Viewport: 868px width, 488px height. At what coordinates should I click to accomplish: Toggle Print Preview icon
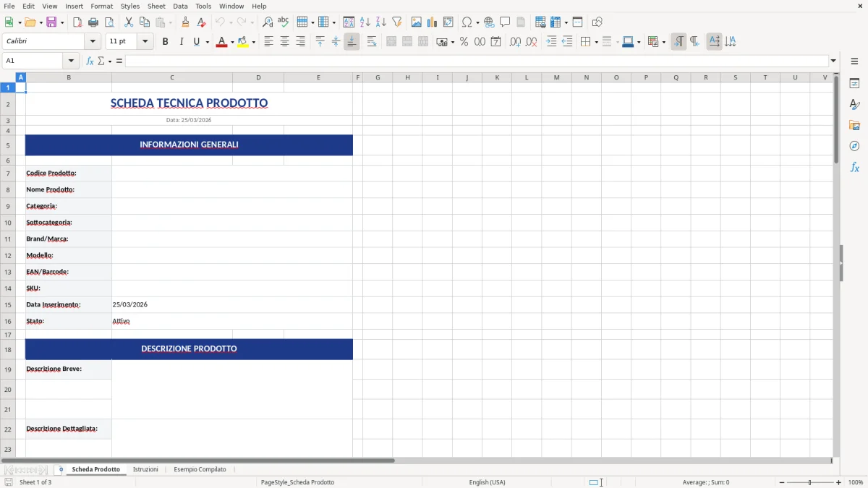coord(109,22)
